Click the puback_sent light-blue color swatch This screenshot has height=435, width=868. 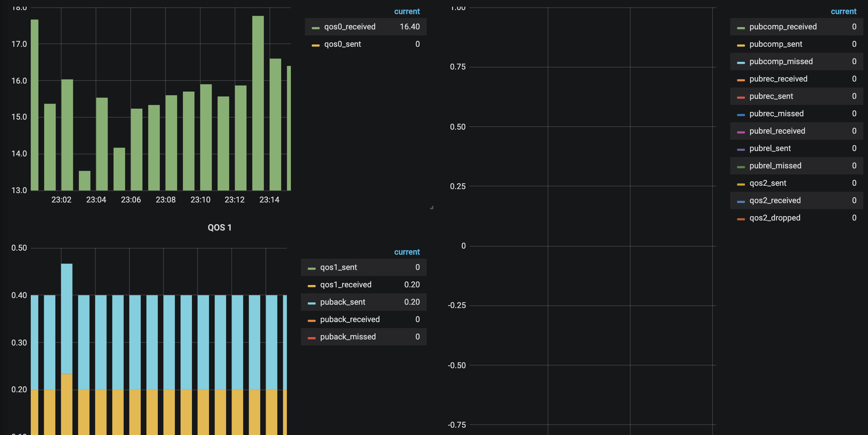coord(311,303)
